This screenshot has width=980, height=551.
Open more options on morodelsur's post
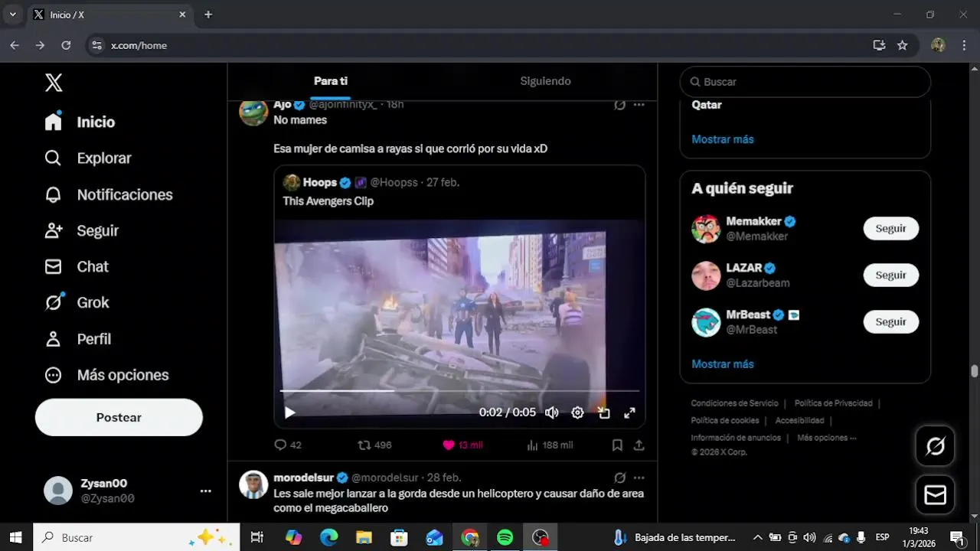(x=639, y=478)
